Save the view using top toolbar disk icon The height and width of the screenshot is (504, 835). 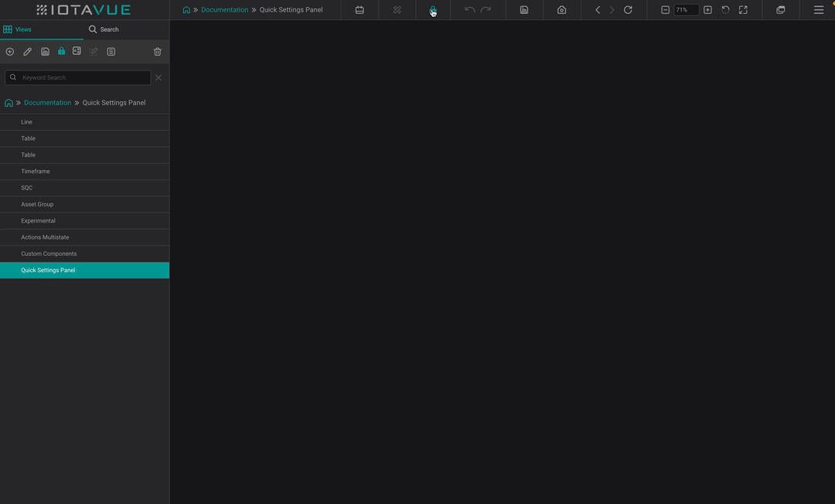click(x=524, y=9)
